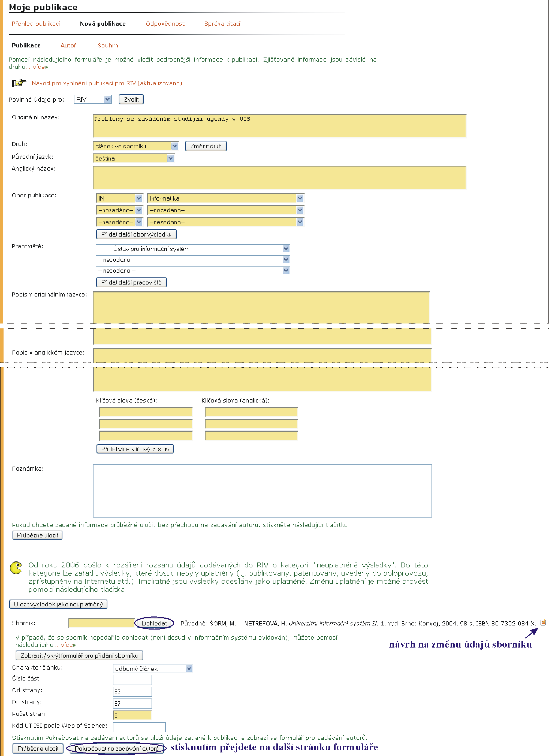Click Zobrazit / skrýt formulář pro přidání sborníku
The height and width of the screenshot is (756, 549).
coord(79,655)
